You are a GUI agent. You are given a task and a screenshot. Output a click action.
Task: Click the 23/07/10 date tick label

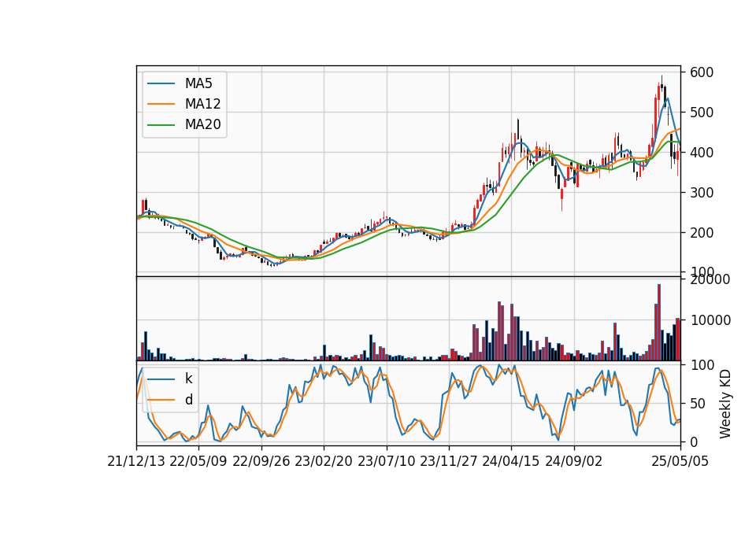pos(386,461)
